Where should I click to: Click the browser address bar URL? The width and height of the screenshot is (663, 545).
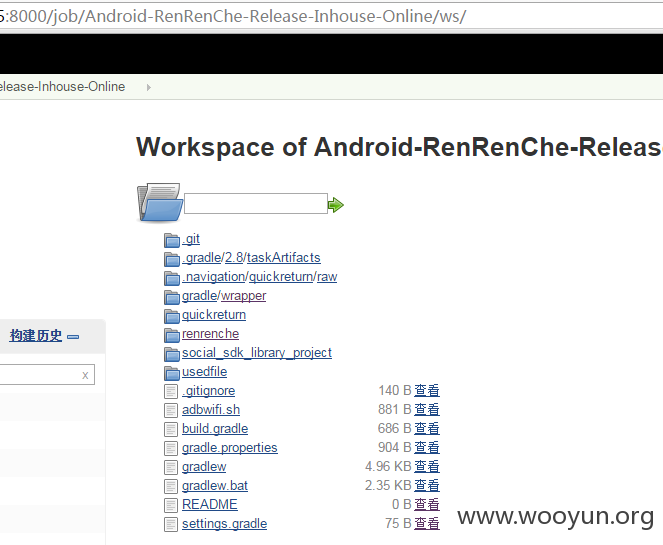[x=233, y=16]
